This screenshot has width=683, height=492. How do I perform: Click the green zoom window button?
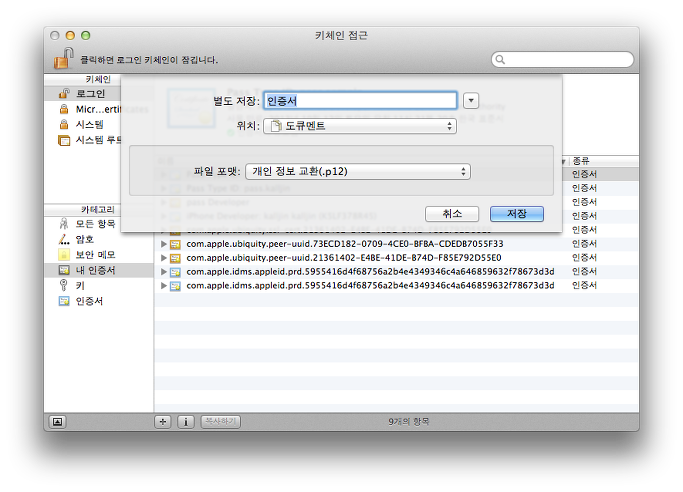pyautogui.click(x=86, y=35)
